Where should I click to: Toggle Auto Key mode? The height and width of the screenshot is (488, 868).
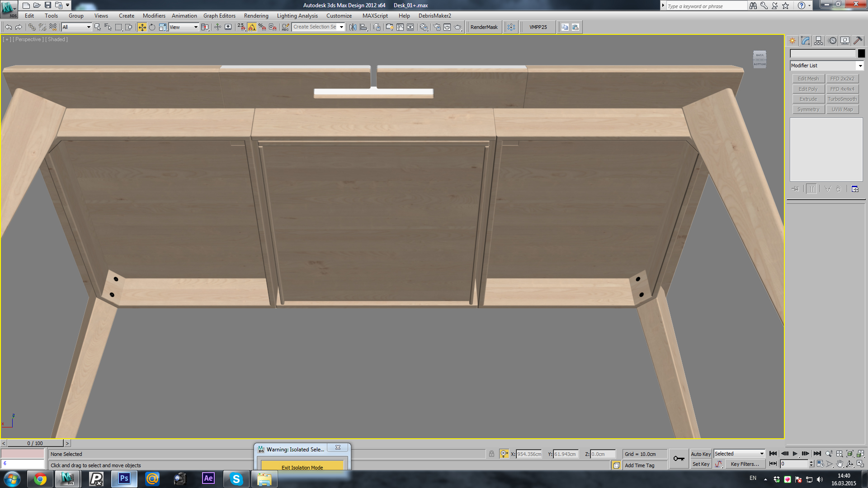tap(701, 454)
